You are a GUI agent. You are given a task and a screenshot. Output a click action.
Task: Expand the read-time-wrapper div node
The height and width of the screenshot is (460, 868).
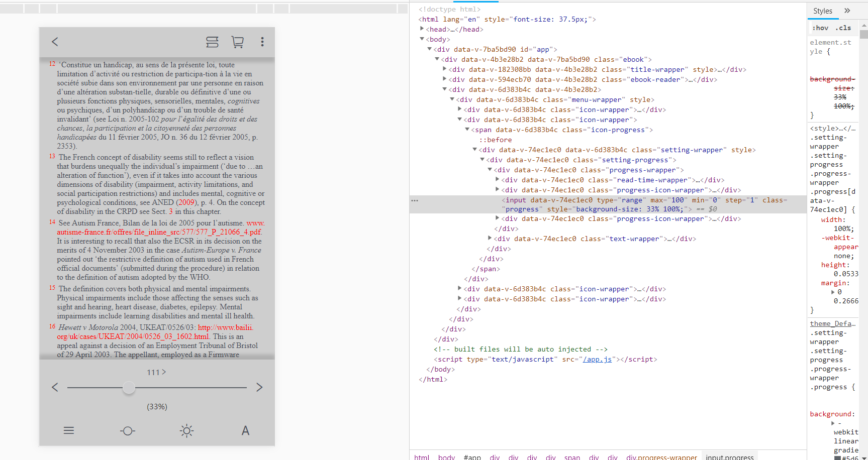[x=498, y=180]
